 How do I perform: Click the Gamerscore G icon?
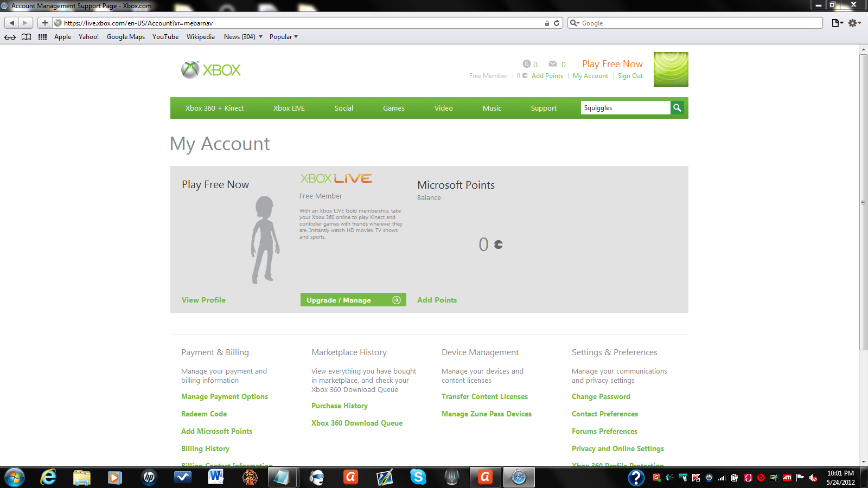click(x=526, y=64)
